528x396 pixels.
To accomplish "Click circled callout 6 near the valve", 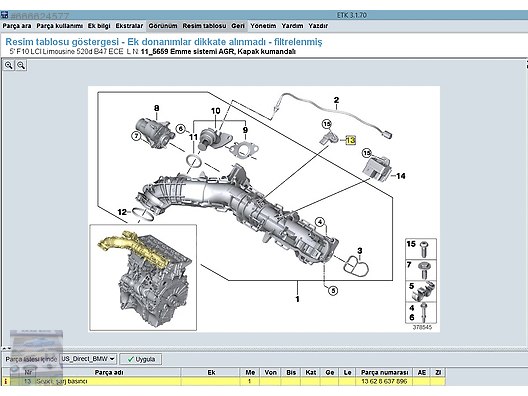I will [181, 129].
